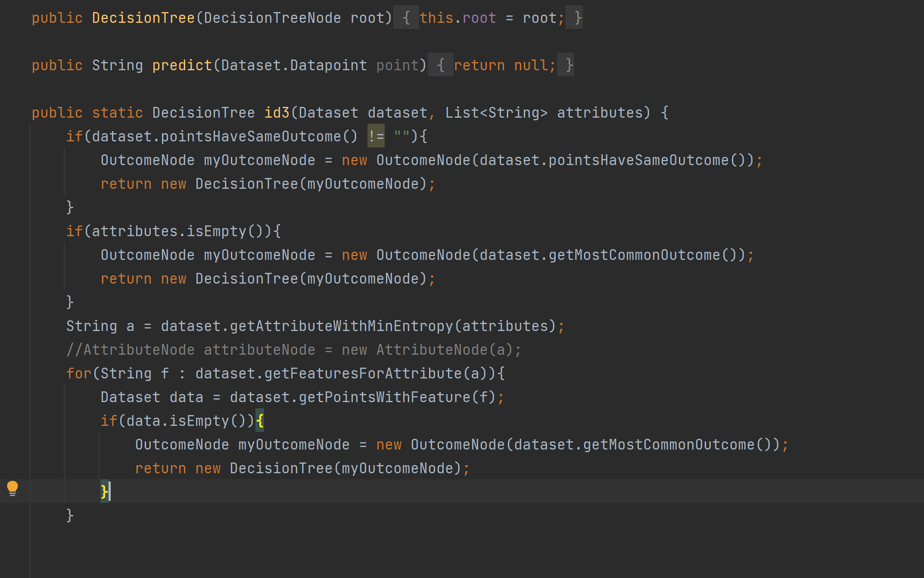924x578 pixels.
Task: Click the highlighted closing brace at caret line
Action: 104,491
